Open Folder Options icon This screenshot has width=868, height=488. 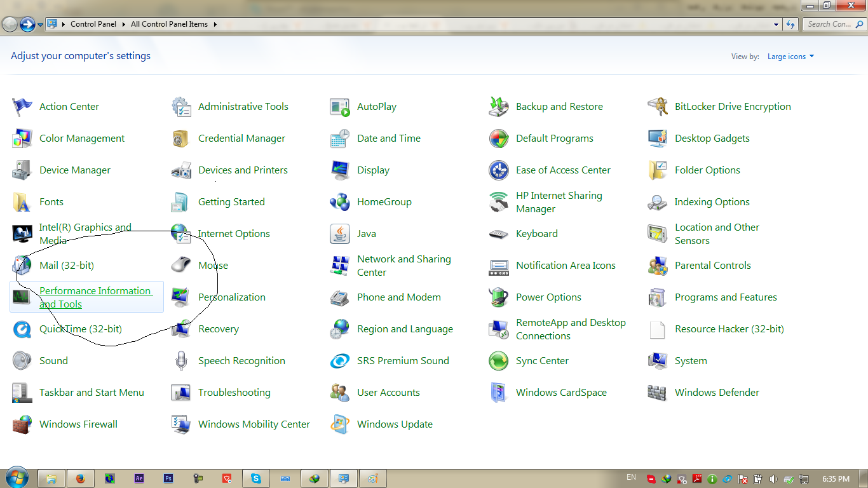click(658, 170)
